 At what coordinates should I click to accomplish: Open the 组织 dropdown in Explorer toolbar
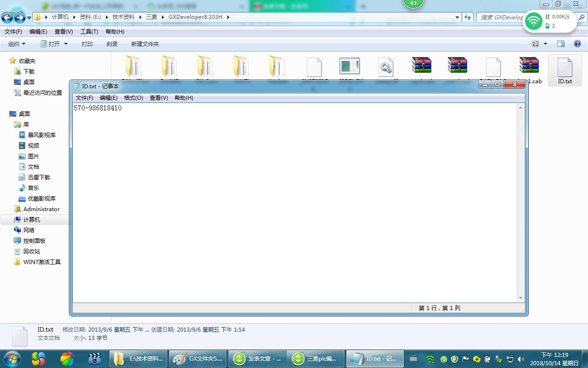pos(17,44)
